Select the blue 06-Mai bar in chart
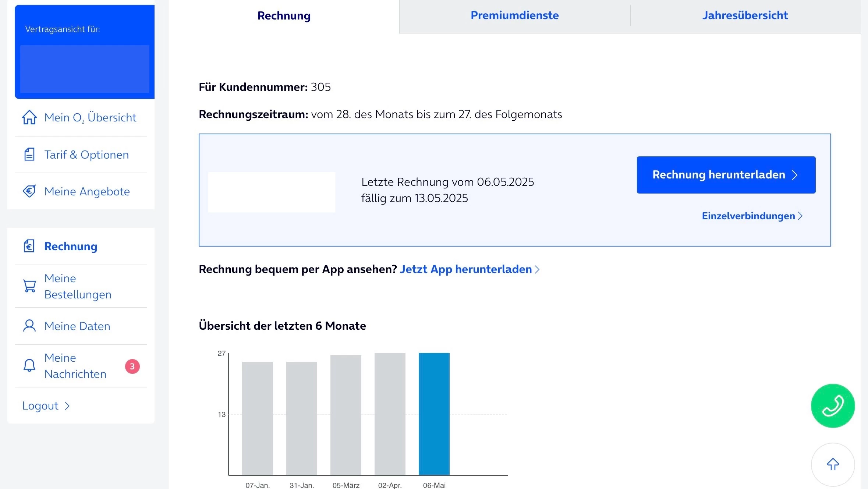Image resolution: width=868 pixels, height=489 pixels. tap(434, 414)
